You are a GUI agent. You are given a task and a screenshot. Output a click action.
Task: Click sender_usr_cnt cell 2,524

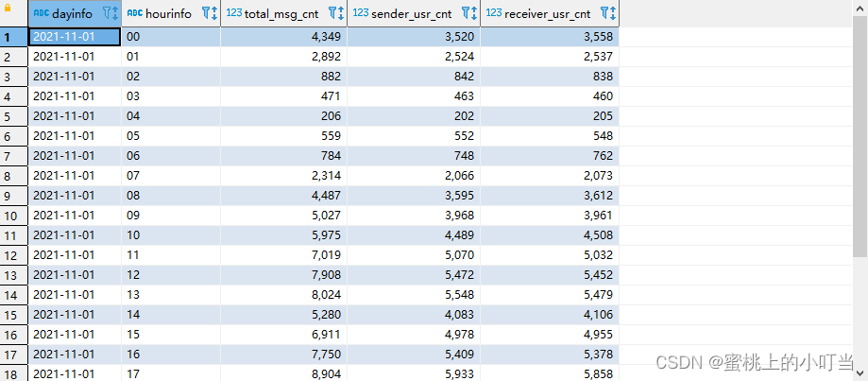click(x=414, y=57)
